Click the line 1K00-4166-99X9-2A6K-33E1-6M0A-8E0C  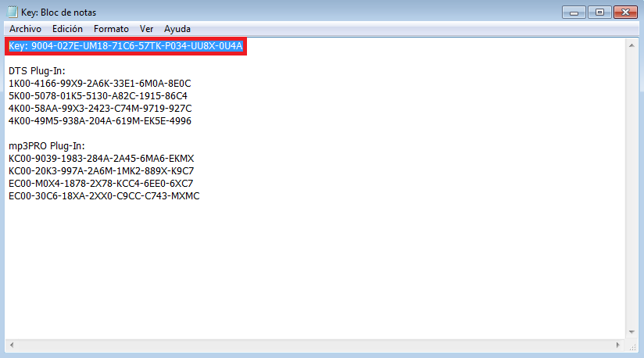100,84
